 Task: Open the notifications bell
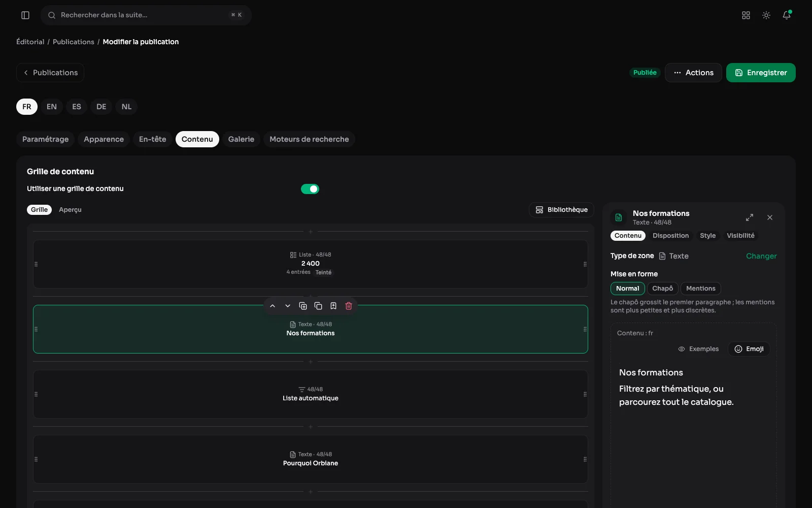click(x=787, y=15)
